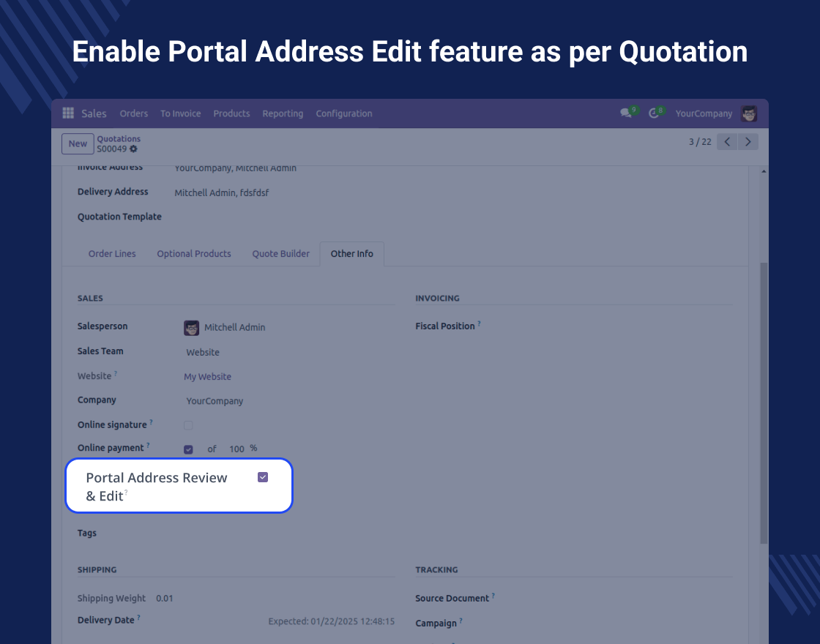Image resolution: width=820 pixels, height=644 pixels.
Task: Click the vertical scrollbar thumb
Action: tap(764, 402)
